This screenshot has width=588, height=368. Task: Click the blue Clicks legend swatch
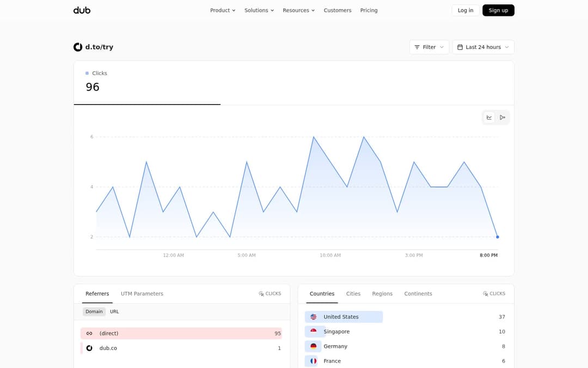[87, 73]
